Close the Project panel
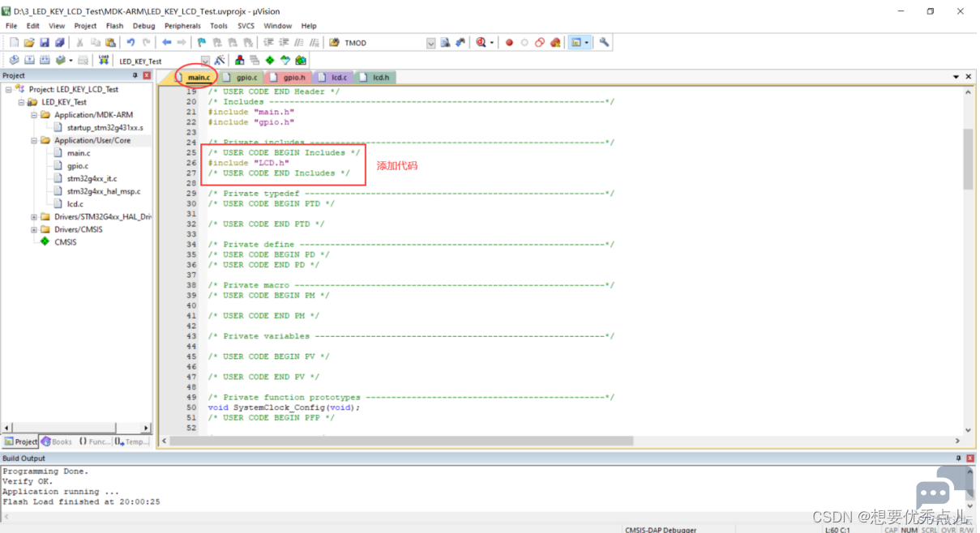980x533 pixels. (x=147, y=75)
